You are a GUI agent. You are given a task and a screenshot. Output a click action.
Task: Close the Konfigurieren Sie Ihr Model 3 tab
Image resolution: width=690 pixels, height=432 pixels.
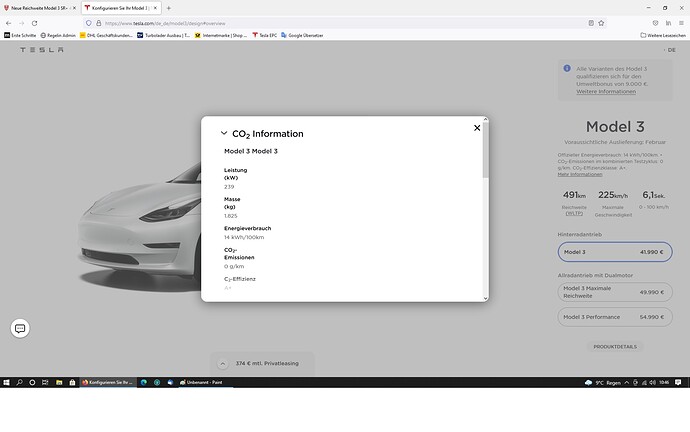pyautogui.click(x=155, y=8)
